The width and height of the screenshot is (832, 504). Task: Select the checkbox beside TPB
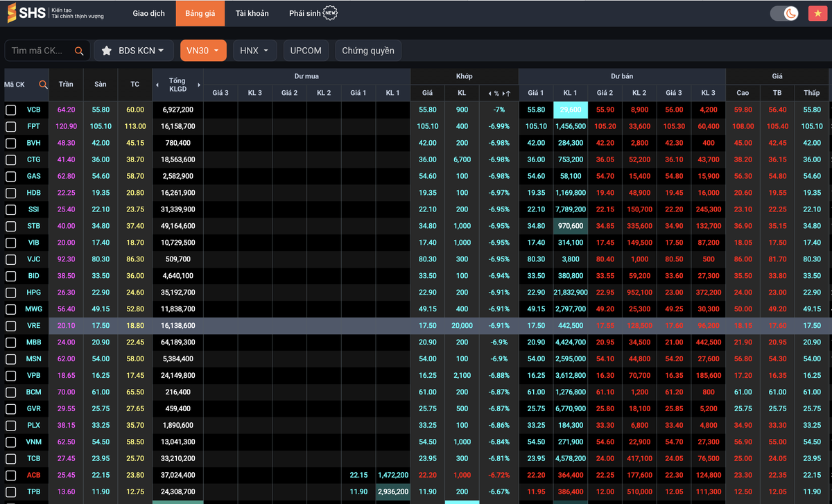coord(11,492)
